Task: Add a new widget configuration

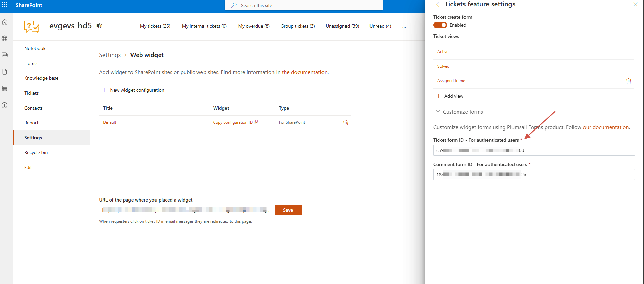Action: (x=133, y=90)
